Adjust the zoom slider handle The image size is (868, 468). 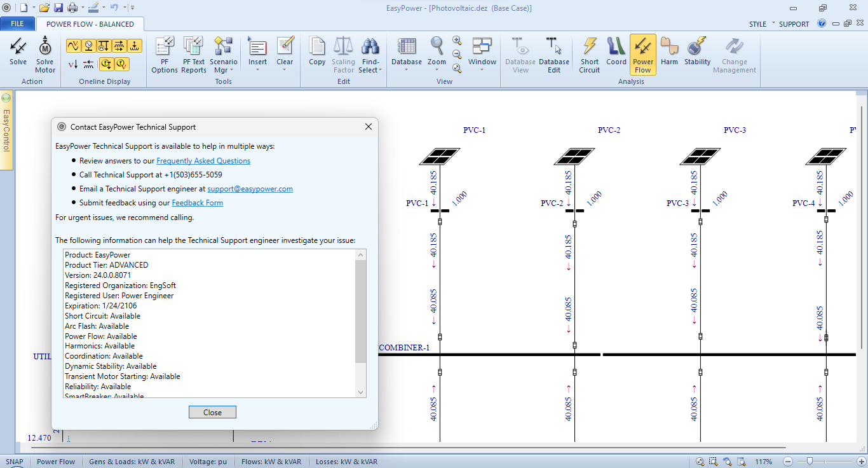tap(810, 461)
